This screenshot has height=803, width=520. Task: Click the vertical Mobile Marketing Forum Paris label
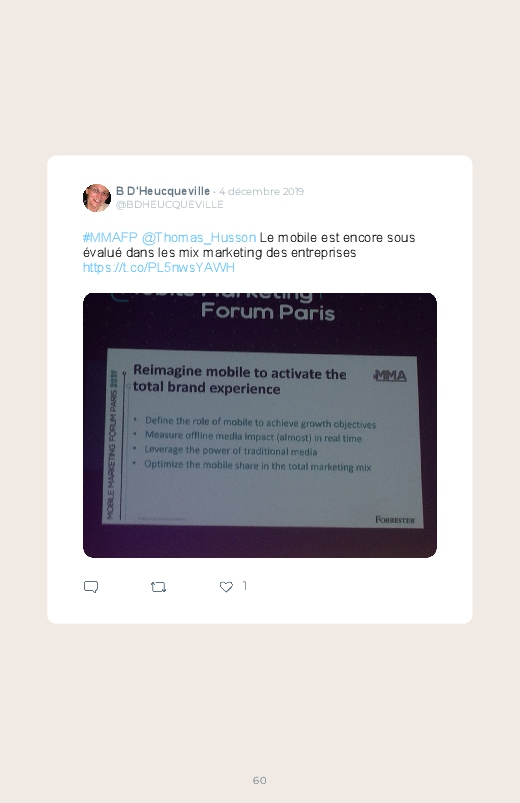pos(113,444)
